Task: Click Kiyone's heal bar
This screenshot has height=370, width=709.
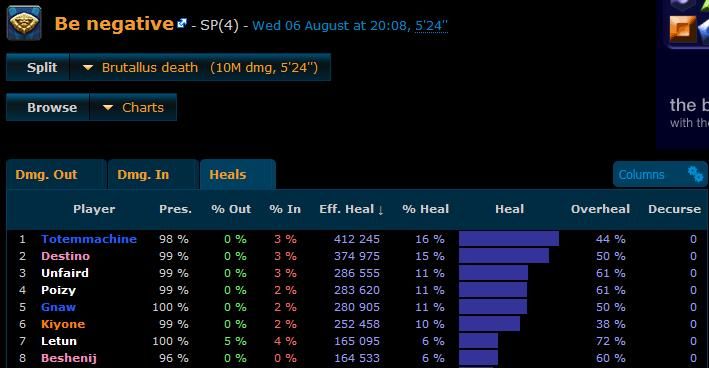Action: click(489, 323)
